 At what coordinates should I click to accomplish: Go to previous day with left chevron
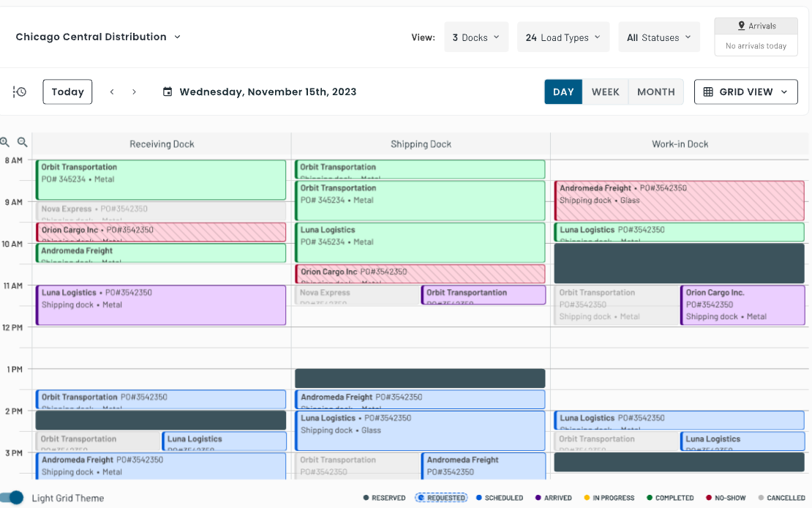coord(111,91)
